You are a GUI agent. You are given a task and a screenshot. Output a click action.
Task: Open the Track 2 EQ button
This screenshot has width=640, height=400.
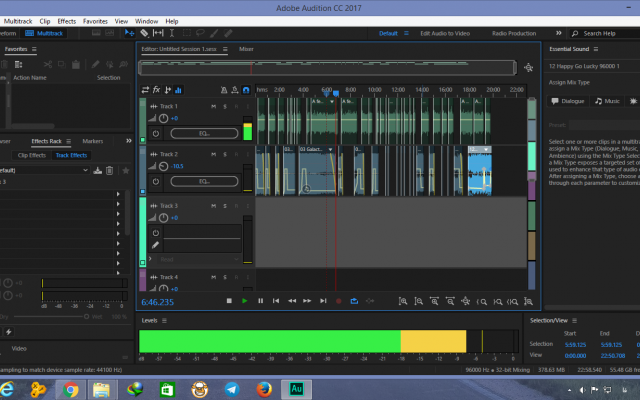point(204,181)
